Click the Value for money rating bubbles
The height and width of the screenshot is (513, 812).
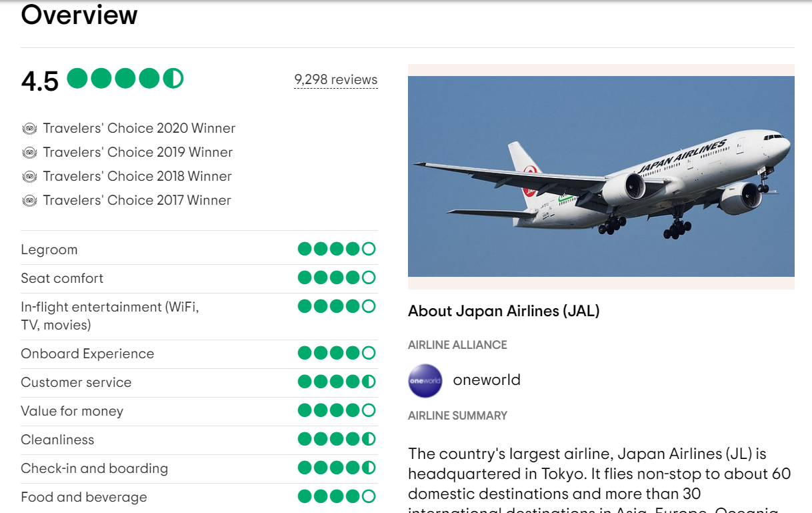pos(337,410)
